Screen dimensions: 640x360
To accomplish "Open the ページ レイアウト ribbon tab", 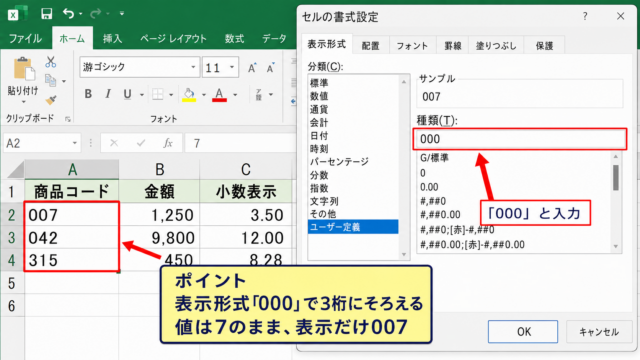I will click(173, 39).
